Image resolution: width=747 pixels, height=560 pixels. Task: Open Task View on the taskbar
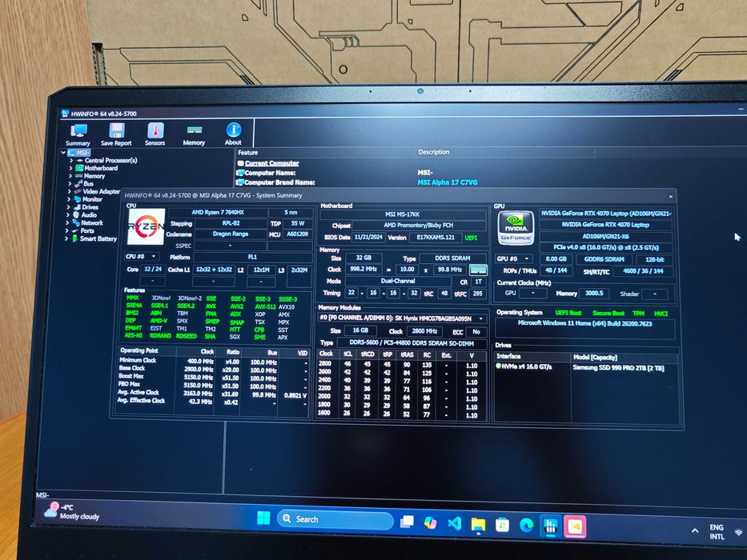click(407, 522)
